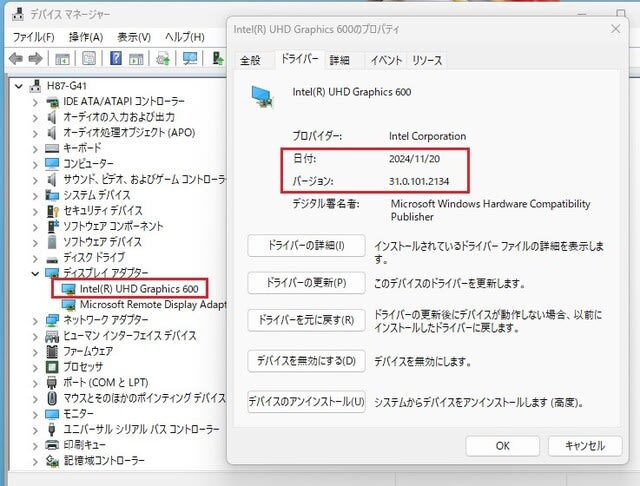
Task: Click デバイスを無効にする(D) button
Action: [x=306, y=361]
